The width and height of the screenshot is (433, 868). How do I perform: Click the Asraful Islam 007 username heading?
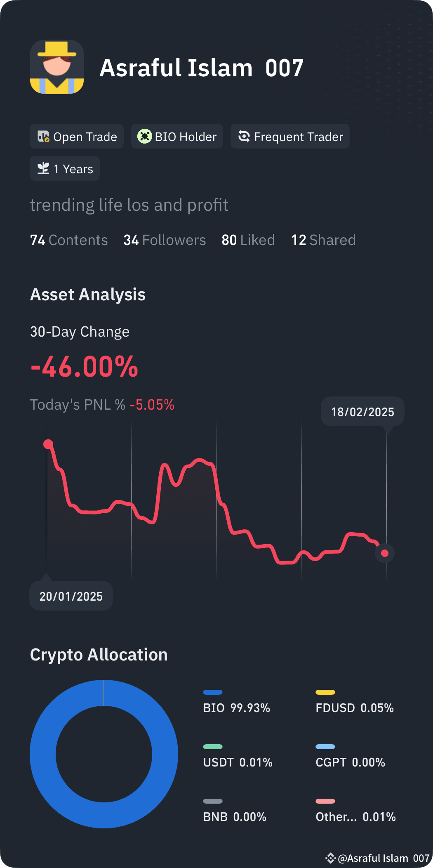[202, 68]
